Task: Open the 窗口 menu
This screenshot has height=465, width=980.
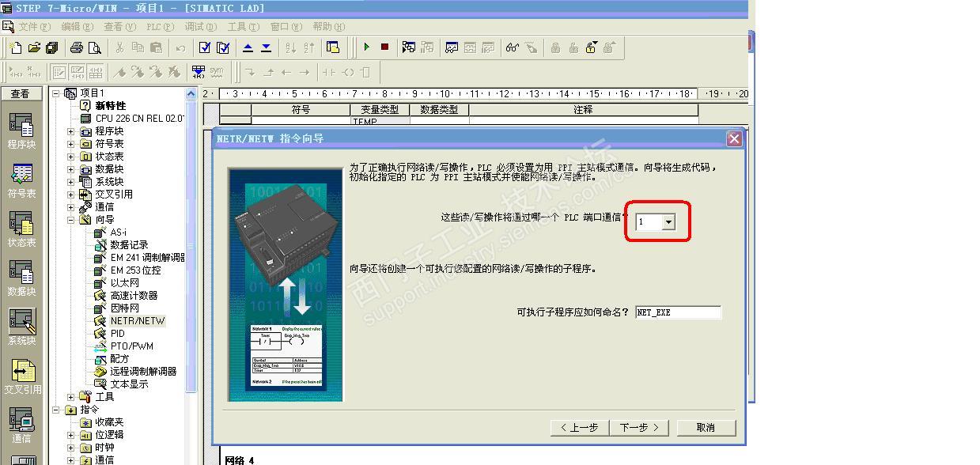Action: (x=286, y=26)
